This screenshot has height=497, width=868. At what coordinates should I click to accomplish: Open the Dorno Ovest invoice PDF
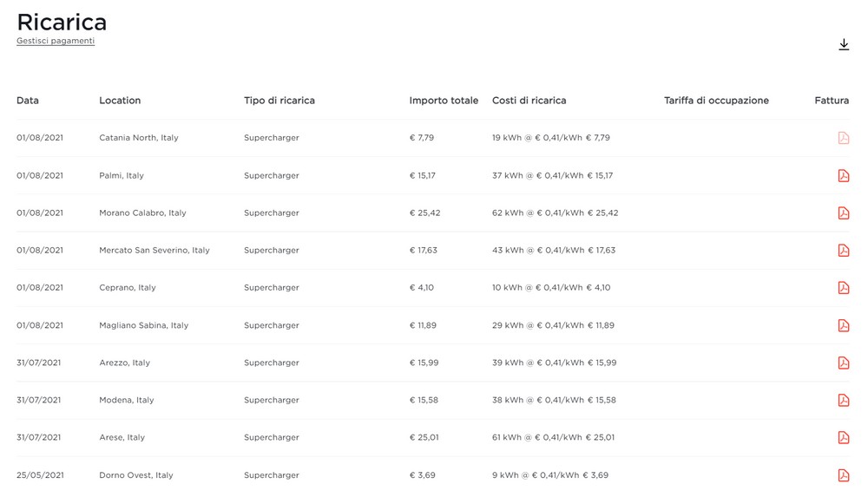coord(843,475)
